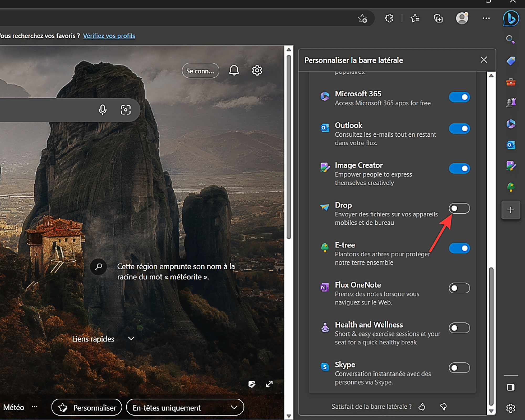The width and height of the screenshot is (525, 420).
Task: Open the Extensions puzzle icon
Action: (x=389, y=18)
